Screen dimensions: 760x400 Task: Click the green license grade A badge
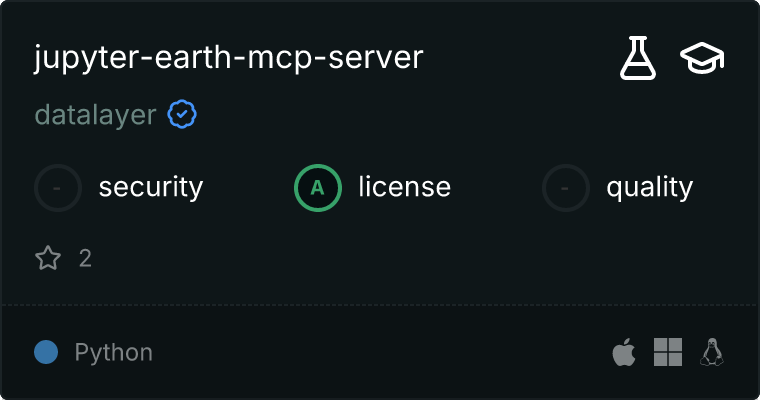coord(317,187)
